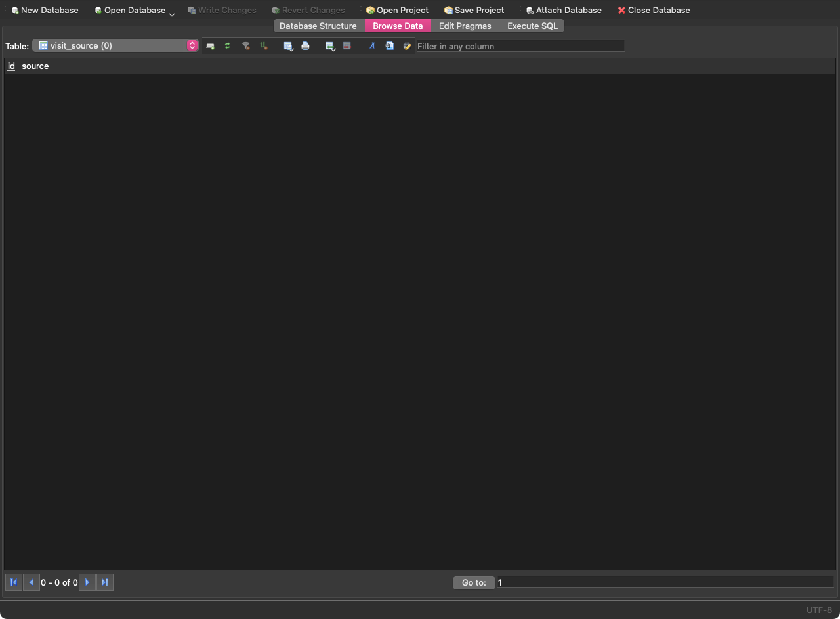Click the column sorting icon
Screen dimensions: 840x619
[x=263, y=46]
